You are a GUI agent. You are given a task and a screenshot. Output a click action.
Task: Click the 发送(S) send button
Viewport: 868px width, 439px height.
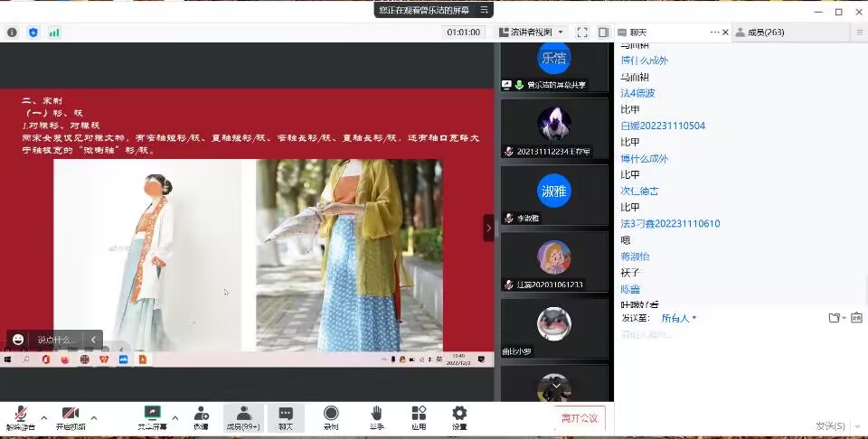point(830,425)
